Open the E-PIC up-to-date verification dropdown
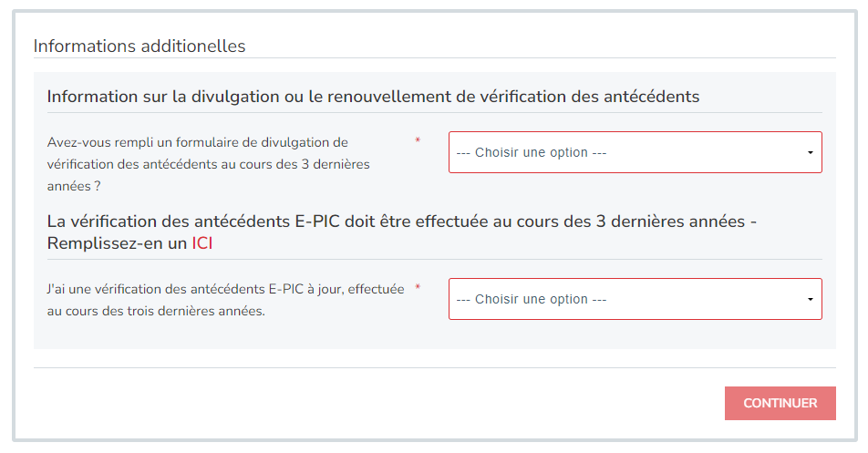This screenshot has width=868, height=453. [635, 299]
